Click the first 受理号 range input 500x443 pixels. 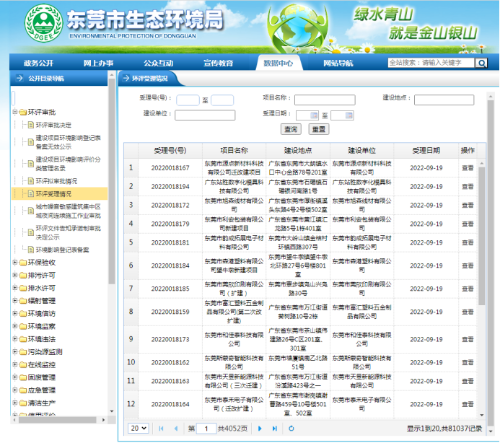coord(188,100)
